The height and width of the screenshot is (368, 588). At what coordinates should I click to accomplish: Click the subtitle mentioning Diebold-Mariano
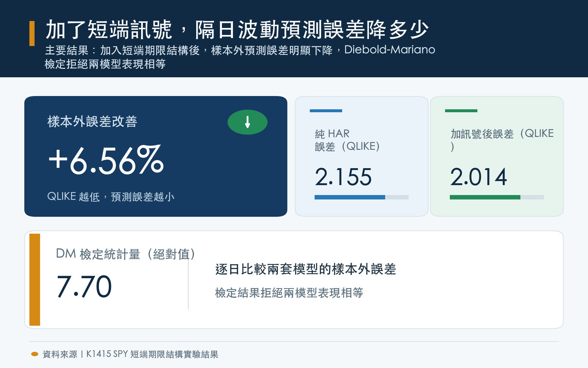[x=240, y=57]
